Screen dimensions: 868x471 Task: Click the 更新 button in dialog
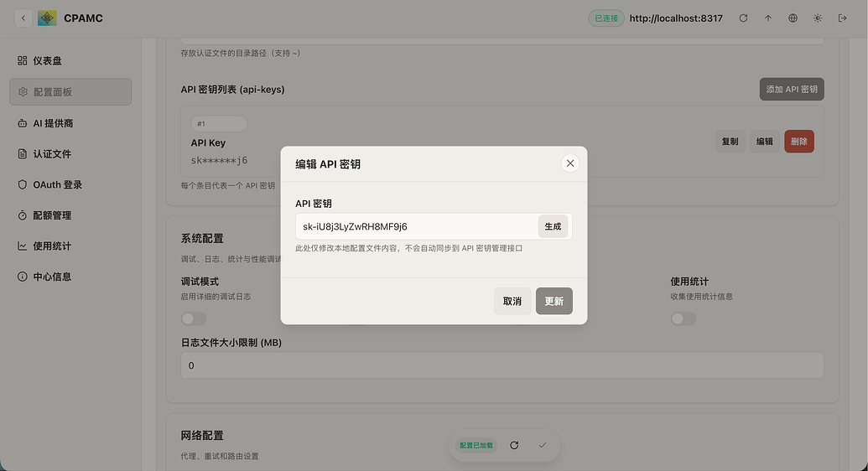click(554, 301)
